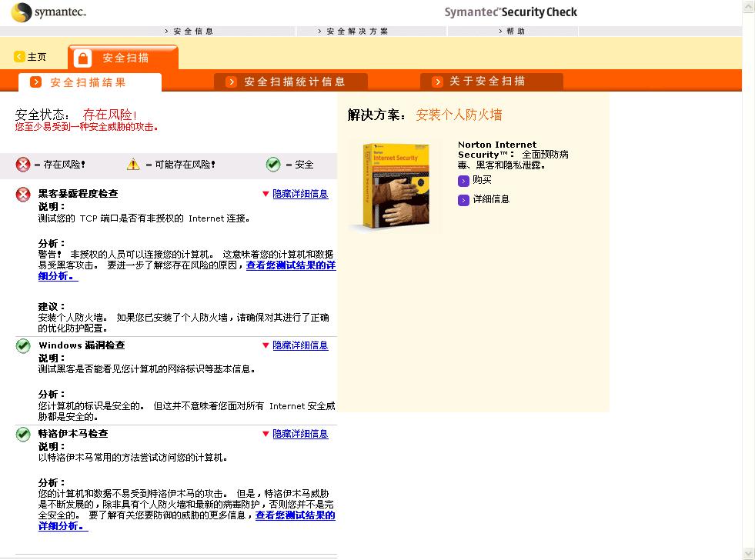Click the 黑客暴露程度检查 heading

coord(78,193)
